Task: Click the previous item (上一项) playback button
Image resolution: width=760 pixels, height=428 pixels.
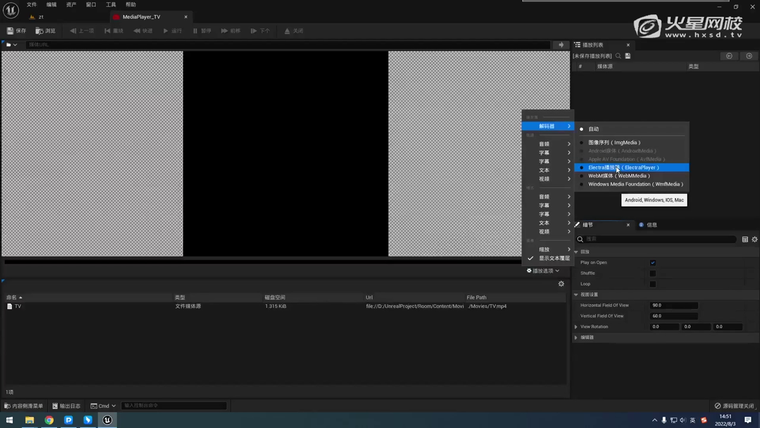Action: [x=82, y=31]
